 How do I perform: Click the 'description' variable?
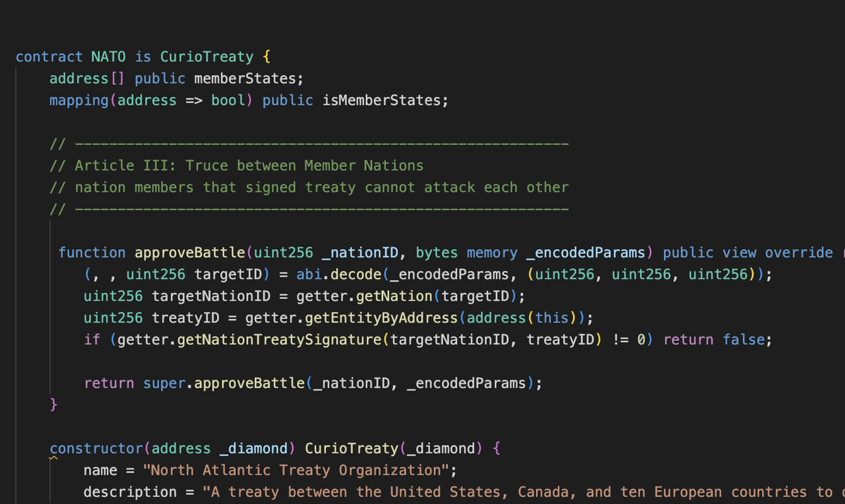130,491
